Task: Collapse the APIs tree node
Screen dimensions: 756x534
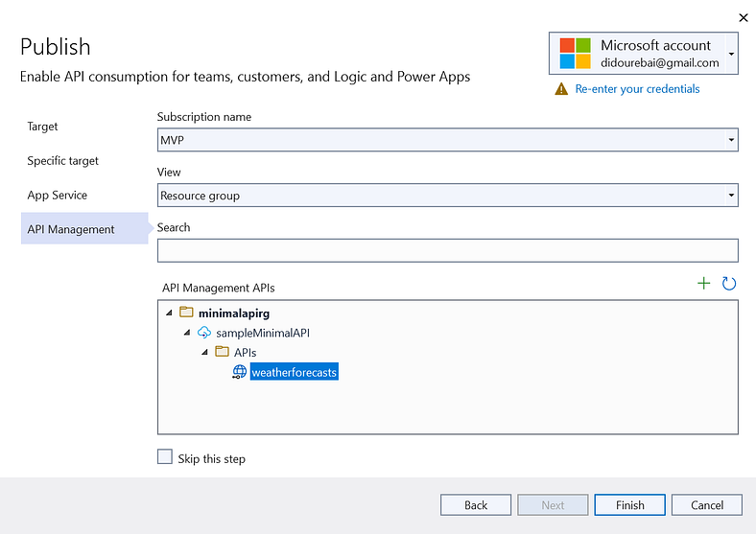Action: pyautogui.click(x=204, y=352)
